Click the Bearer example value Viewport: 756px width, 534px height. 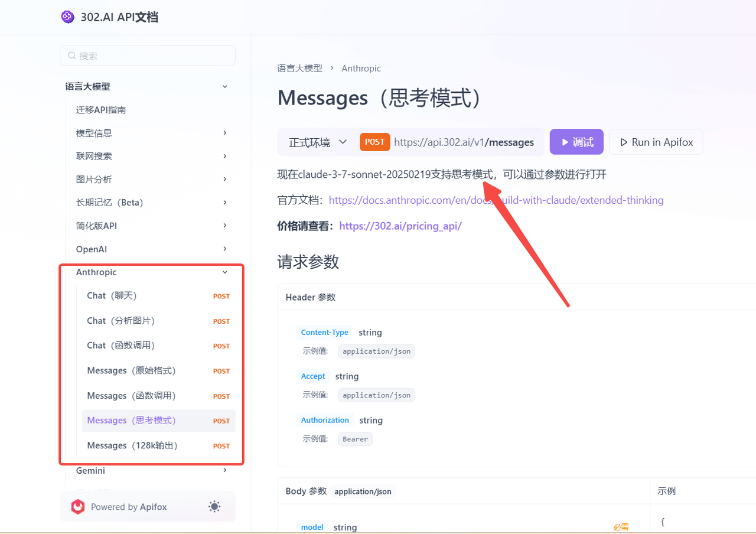[356, 439]
